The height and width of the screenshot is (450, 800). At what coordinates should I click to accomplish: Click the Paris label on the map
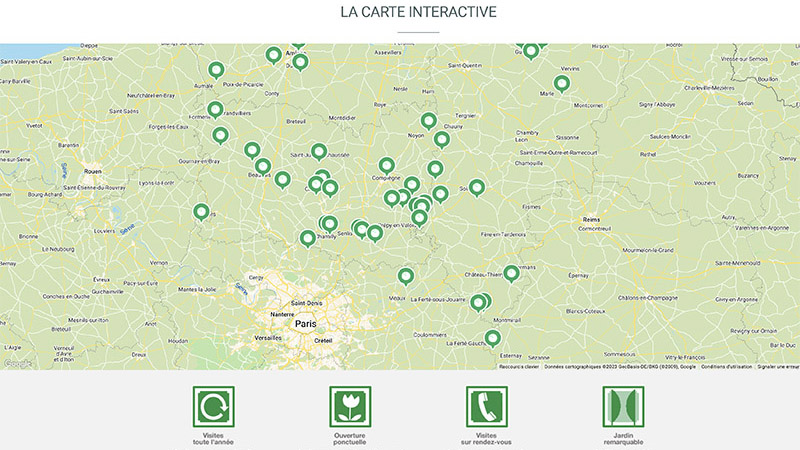click(305, 324)
